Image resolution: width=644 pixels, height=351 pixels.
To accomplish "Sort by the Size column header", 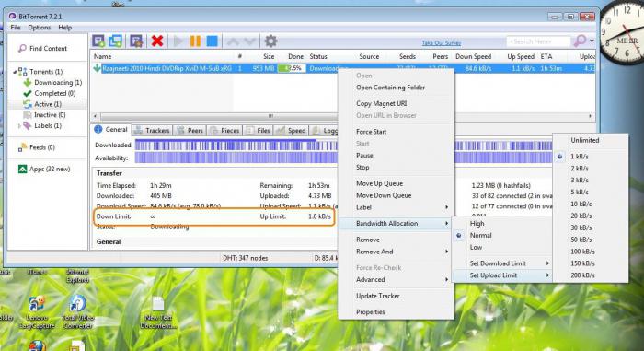I will 269,57.
